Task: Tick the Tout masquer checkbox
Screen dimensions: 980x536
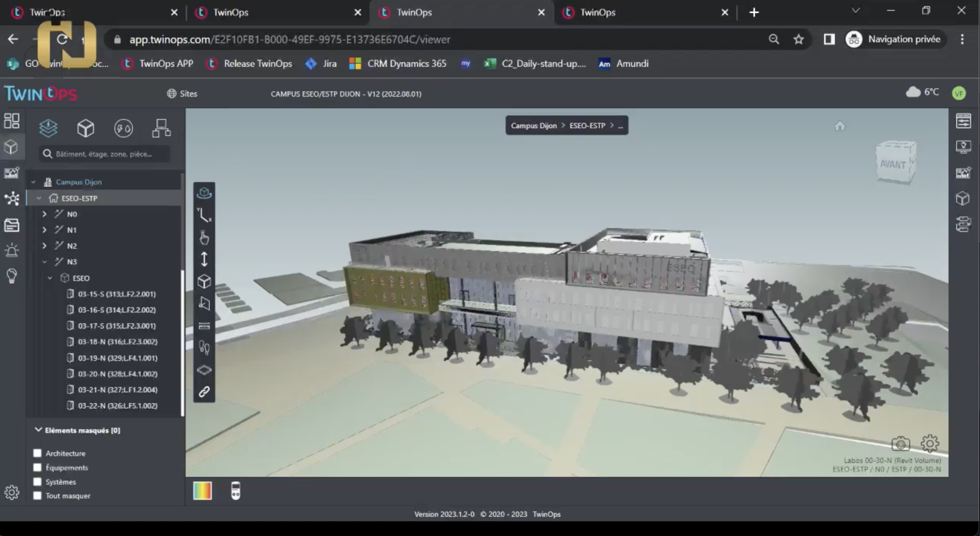Action: (x=37, y=496)
